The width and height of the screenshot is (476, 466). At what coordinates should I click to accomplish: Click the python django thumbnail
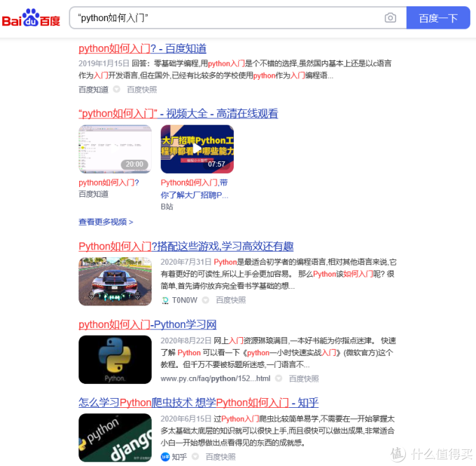tap(115, 438)
